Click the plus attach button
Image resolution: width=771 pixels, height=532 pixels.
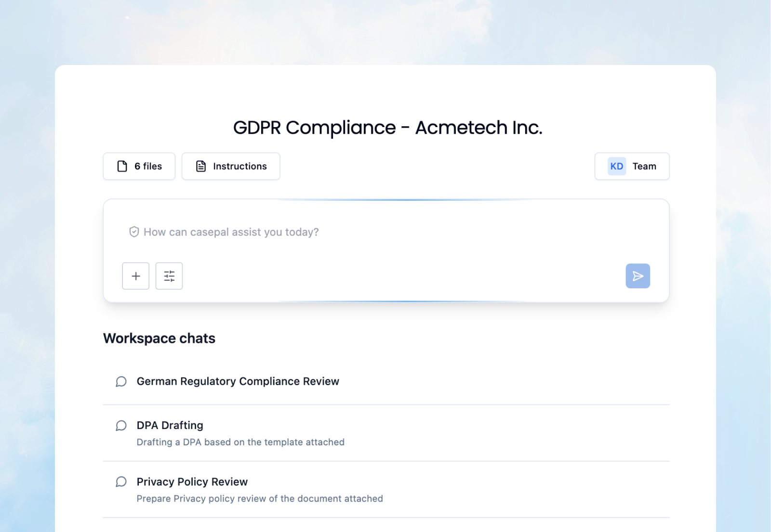(x=136, y=276)
